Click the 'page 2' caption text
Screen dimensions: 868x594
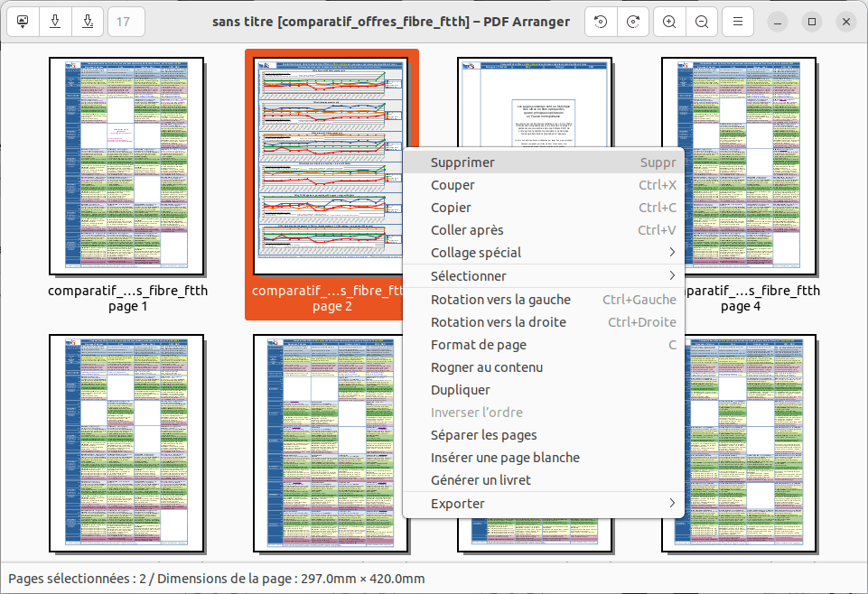pyautogui.click(x=332, y=306)
